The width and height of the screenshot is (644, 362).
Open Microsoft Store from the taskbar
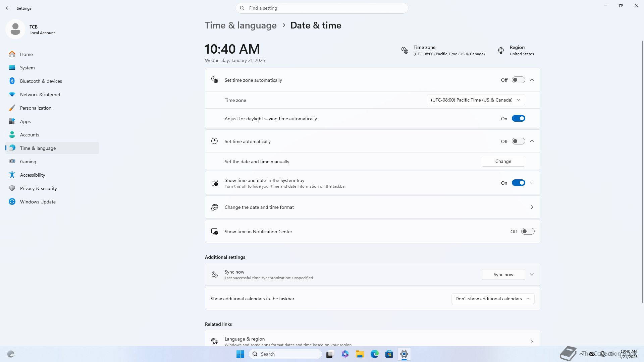[389, 354]
